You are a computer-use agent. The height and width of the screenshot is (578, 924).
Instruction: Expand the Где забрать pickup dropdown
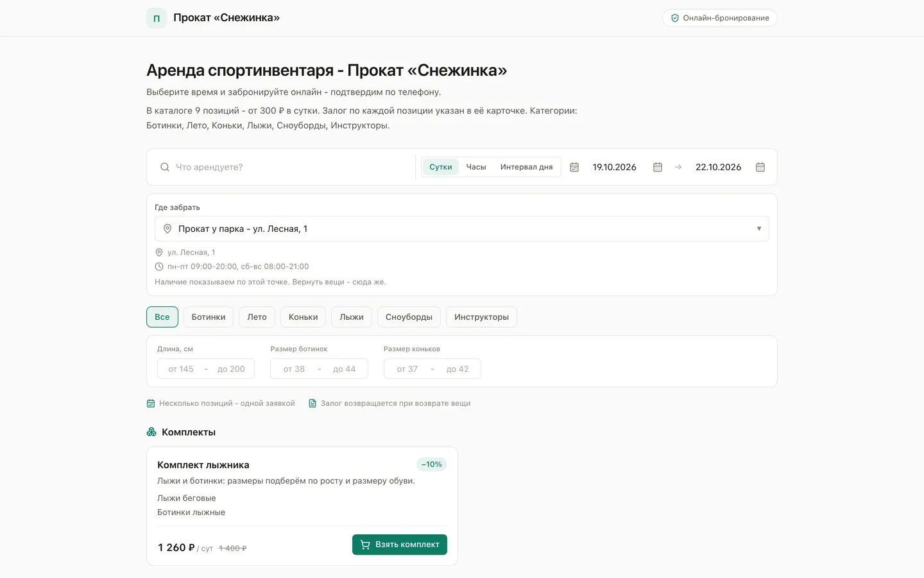tap(462, 229)
